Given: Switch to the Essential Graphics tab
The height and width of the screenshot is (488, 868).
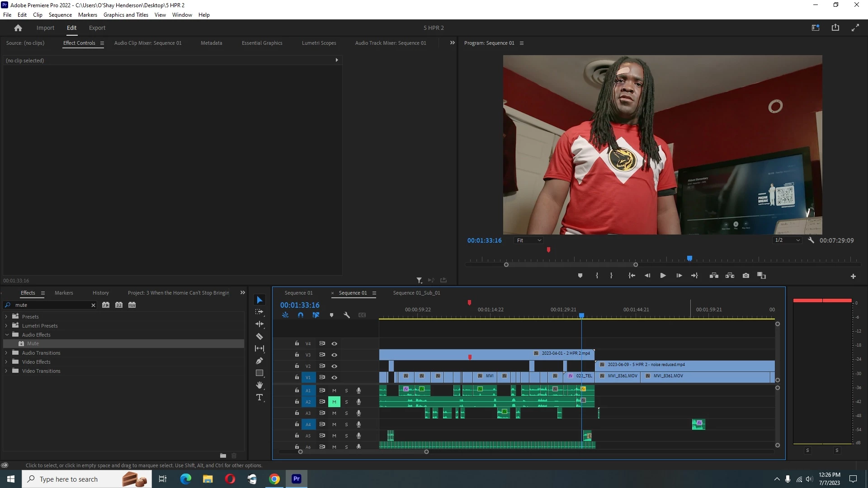Looking at the screenshot, I should point(262,43).
